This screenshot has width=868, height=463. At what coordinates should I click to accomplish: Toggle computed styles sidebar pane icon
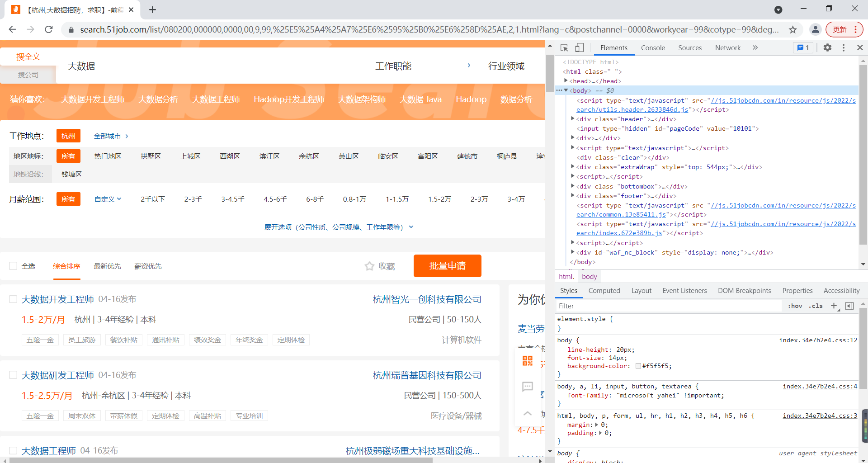point(849,306)
